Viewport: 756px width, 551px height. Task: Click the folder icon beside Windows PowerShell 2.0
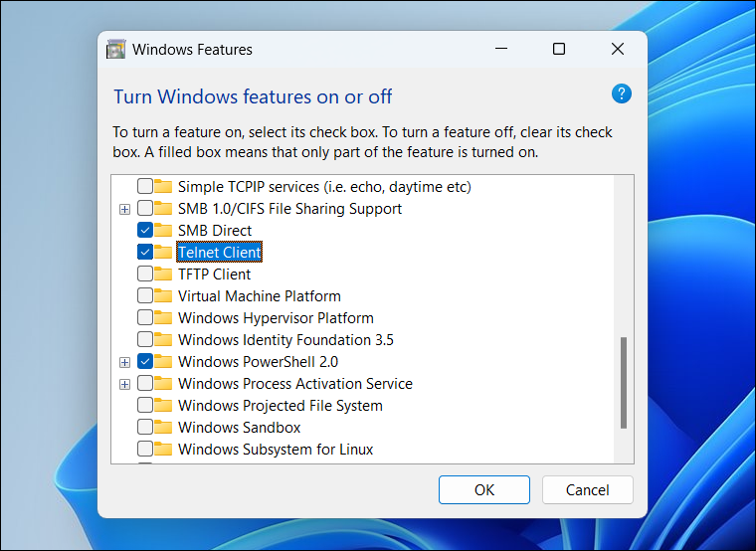point(163,361)
